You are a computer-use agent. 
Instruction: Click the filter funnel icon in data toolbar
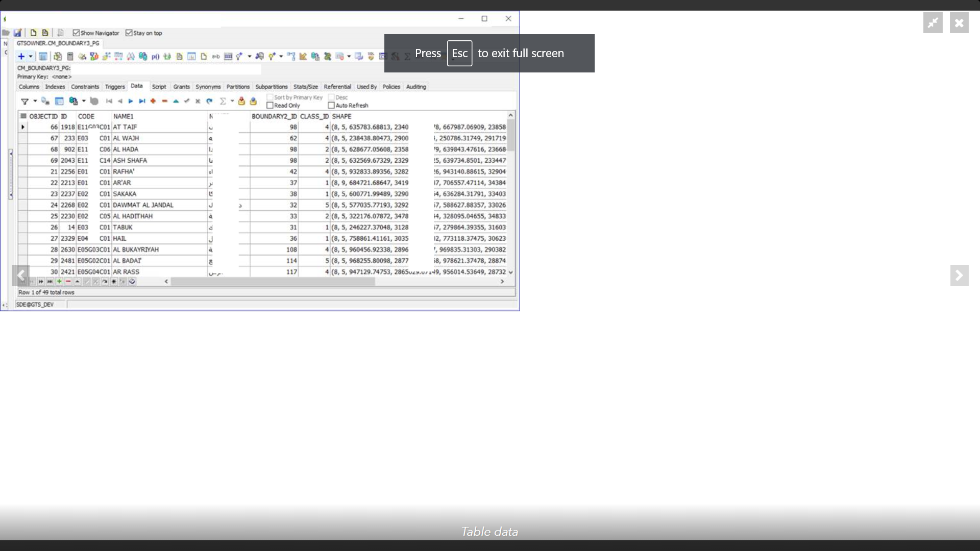pyautogui.click(x=24, y=102)
